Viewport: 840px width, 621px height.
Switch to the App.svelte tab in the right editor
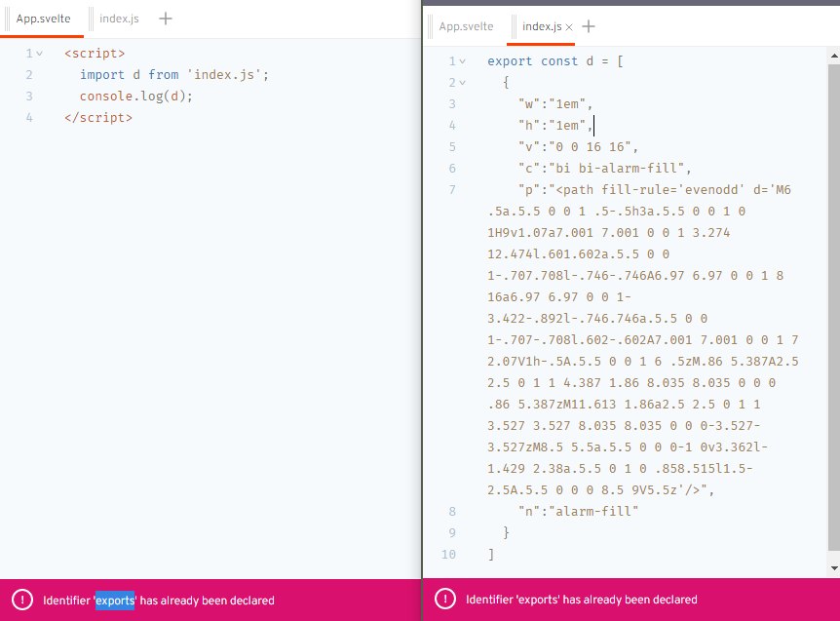(466, 26)
